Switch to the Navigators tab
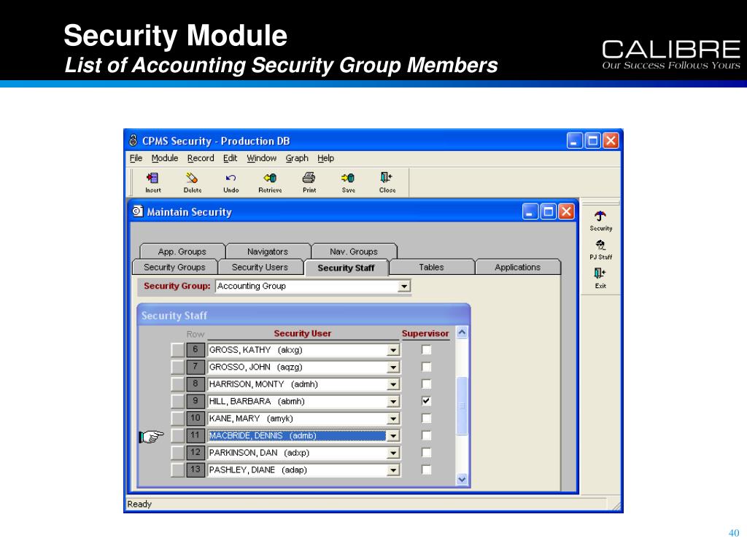The width and height of the screenshot is (747, 560). [x=268, y=252]
